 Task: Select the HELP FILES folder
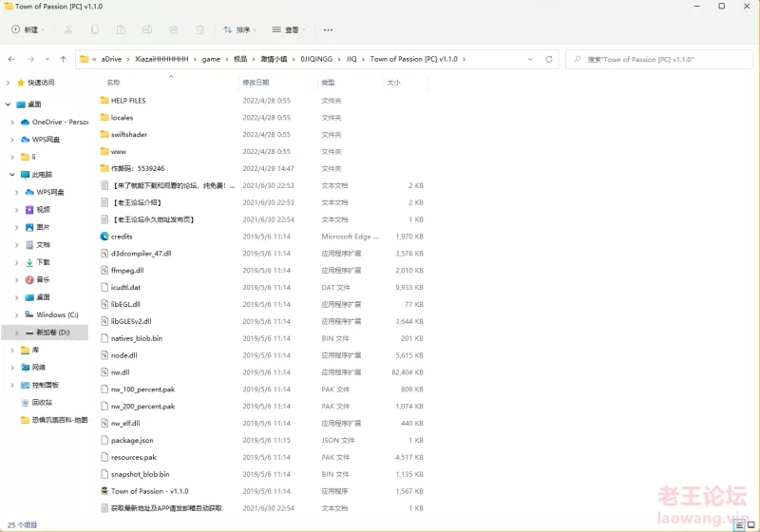128,101
